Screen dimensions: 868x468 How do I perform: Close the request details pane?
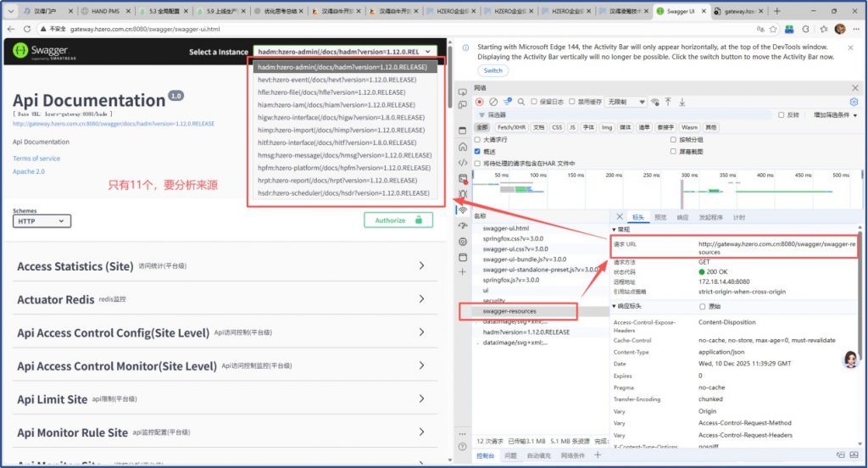[619, 217]
